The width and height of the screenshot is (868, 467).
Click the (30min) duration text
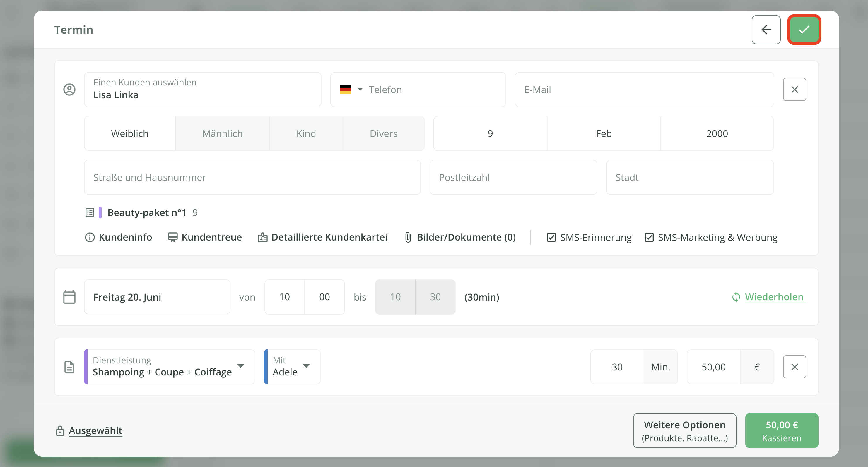(481, 297)
